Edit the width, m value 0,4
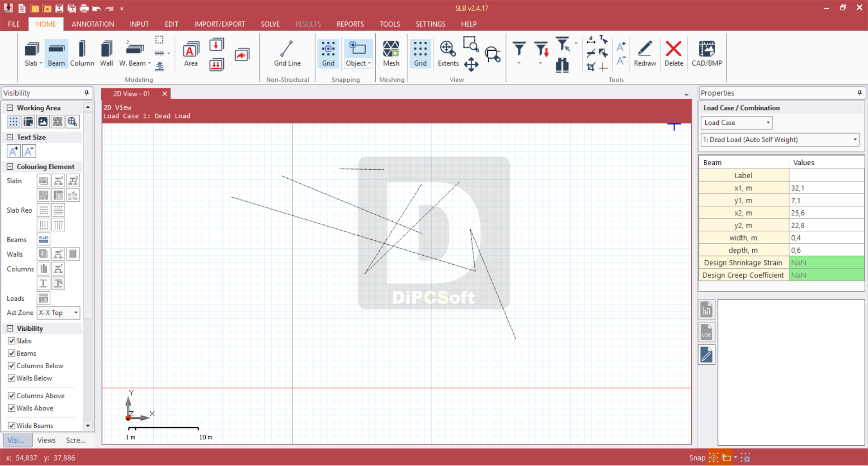 click(826, 238)
